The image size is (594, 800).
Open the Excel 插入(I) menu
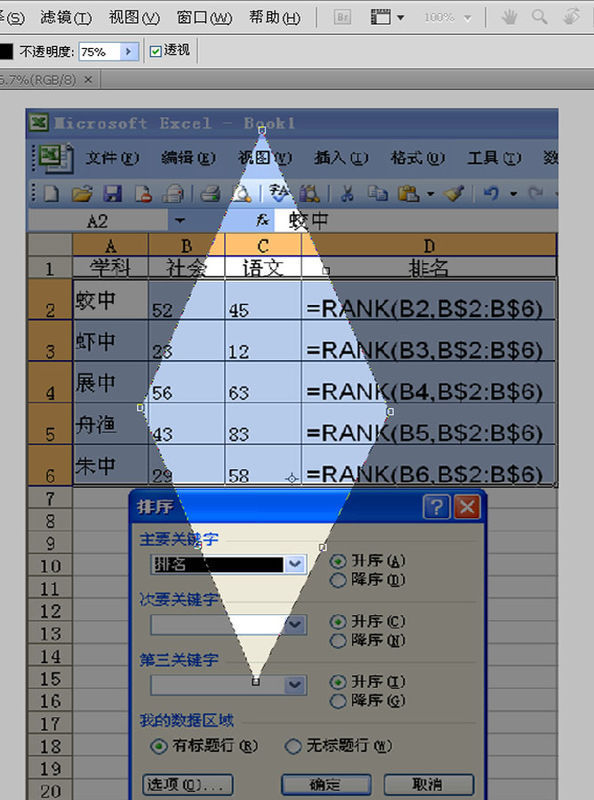(341, 158)
